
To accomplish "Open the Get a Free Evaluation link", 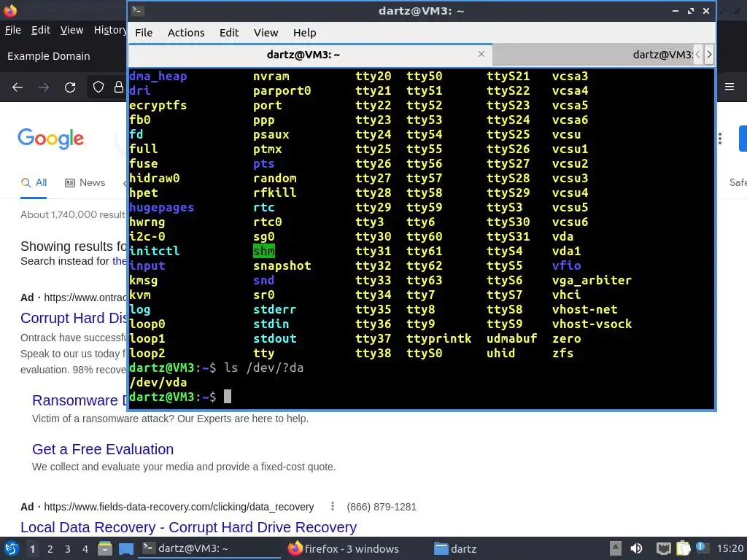I will [x=103, y=449].
